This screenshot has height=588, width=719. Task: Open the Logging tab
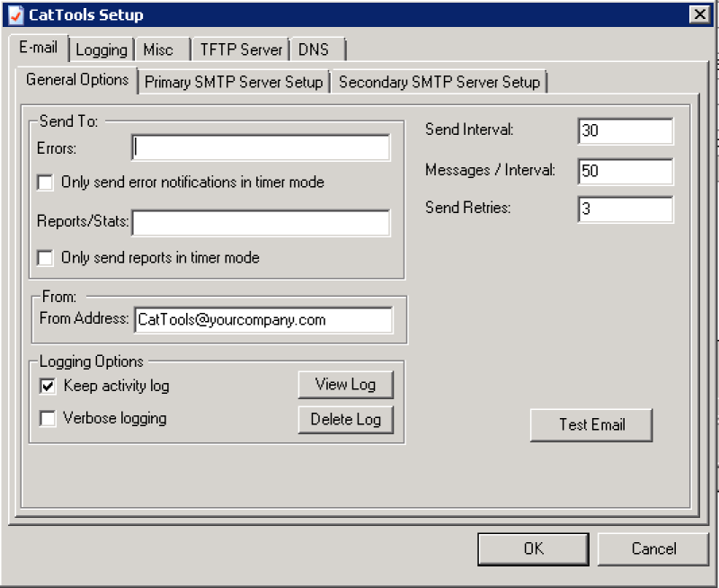(102, 49)
